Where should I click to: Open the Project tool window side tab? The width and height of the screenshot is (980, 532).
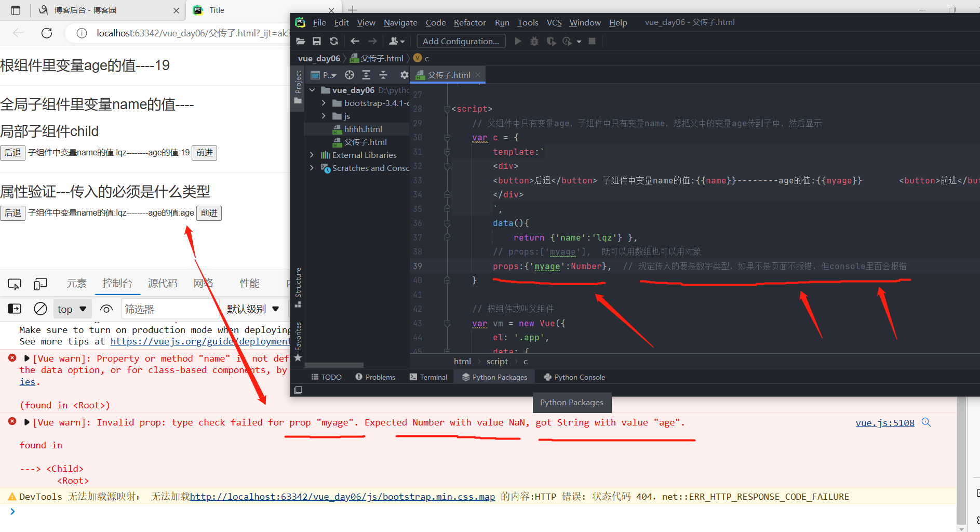pos(298,87)
